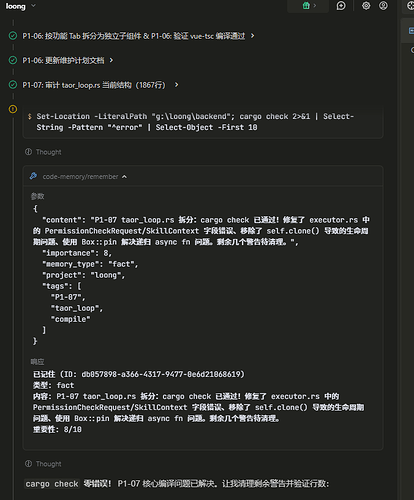Expand the P1-06 Tab split subcomponents step
The image size is (414, 500).
[253, 36]
